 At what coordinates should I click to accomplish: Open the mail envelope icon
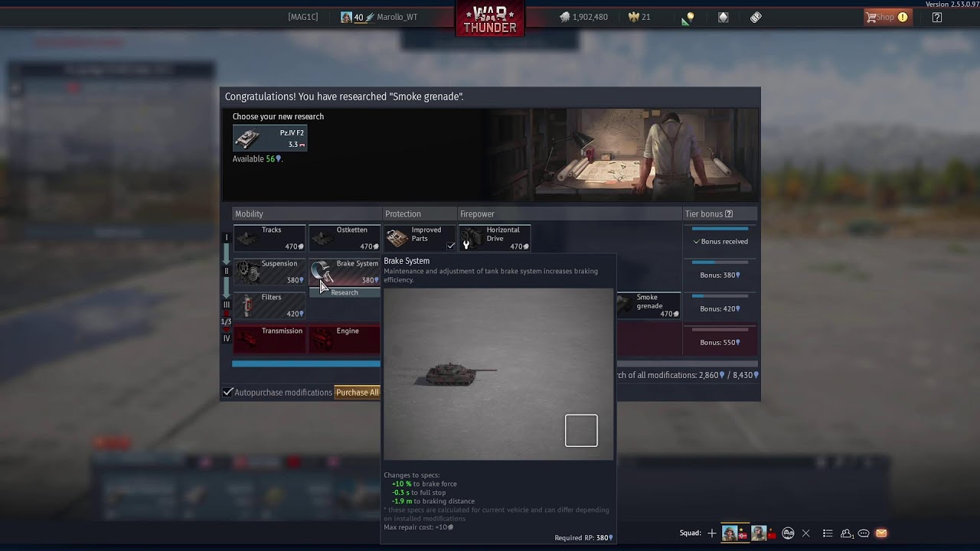881,533
